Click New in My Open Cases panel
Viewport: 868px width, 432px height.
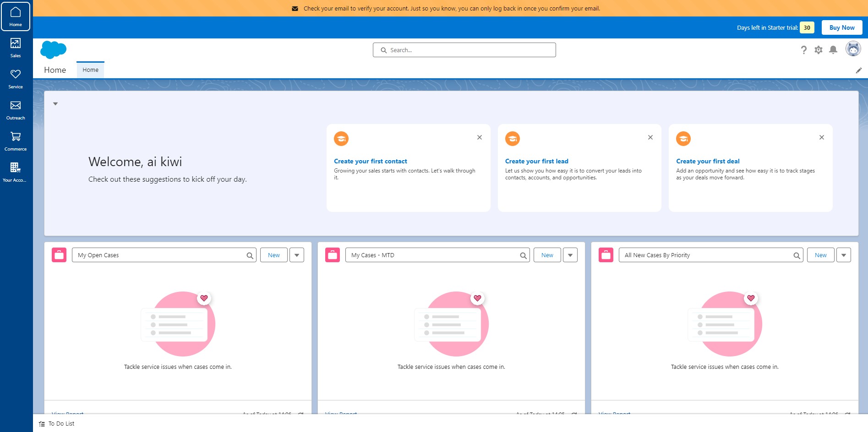274,255
